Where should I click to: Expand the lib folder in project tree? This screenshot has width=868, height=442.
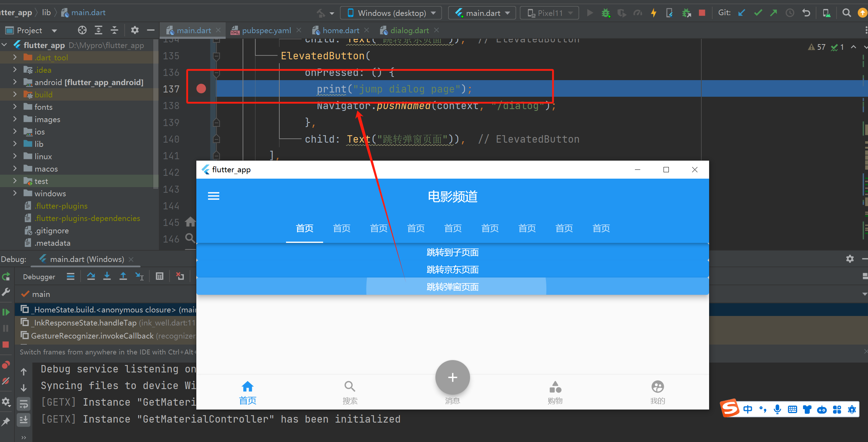click(x=15, y=144)
